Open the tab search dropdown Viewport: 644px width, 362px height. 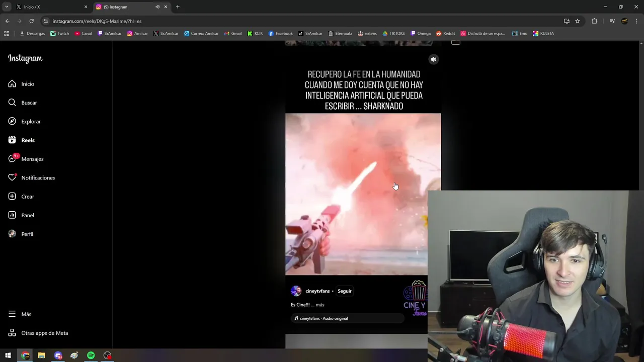point(7,7)
